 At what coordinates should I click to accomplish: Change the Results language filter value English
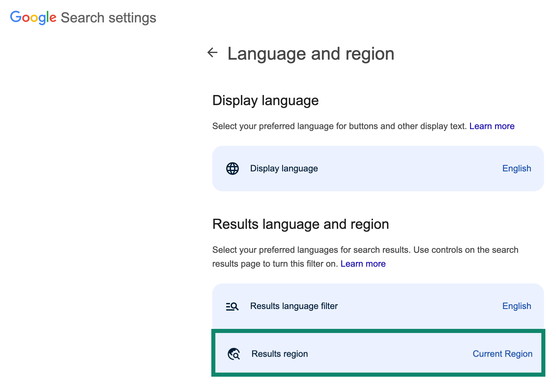(x=517, y=306)
